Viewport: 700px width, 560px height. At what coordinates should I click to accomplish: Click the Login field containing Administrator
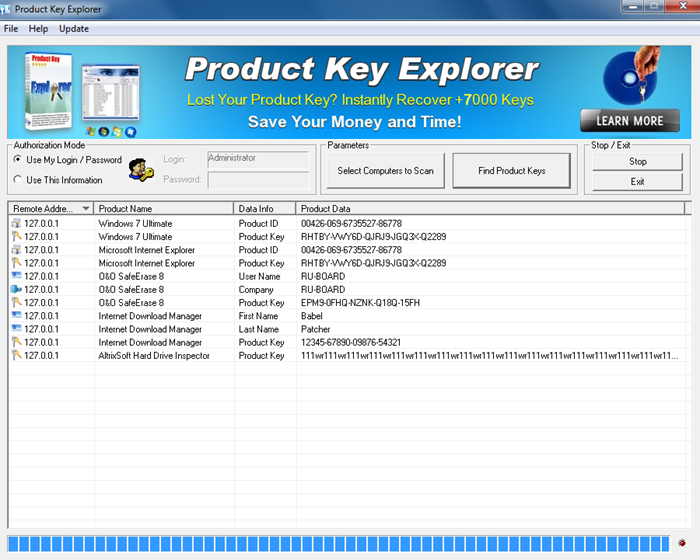[x=258, y=159]
